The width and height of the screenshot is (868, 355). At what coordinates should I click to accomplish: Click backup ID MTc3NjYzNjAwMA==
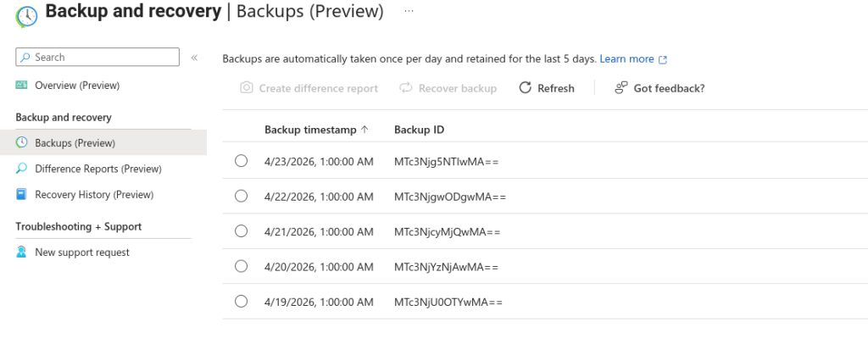click(446, 267)
